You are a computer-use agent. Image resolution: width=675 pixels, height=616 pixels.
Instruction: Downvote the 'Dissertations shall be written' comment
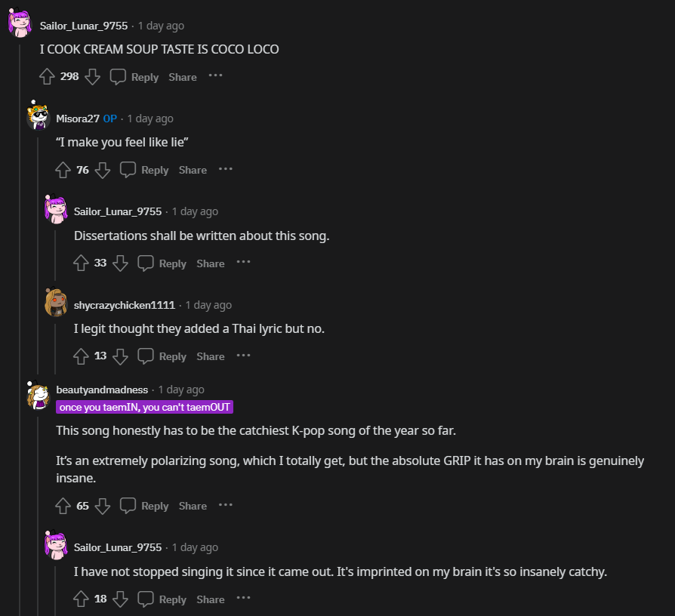tap(120, 263)
